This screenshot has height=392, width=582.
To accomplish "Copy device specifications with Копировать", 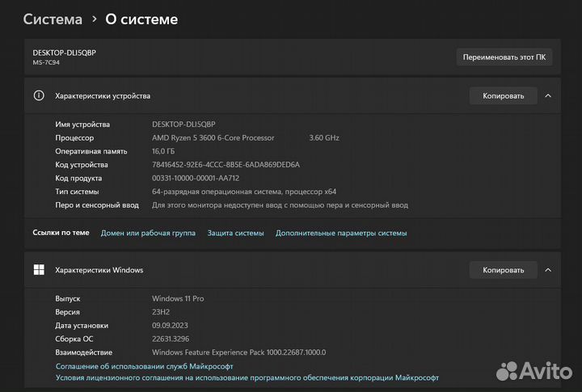I will point(503,95).
